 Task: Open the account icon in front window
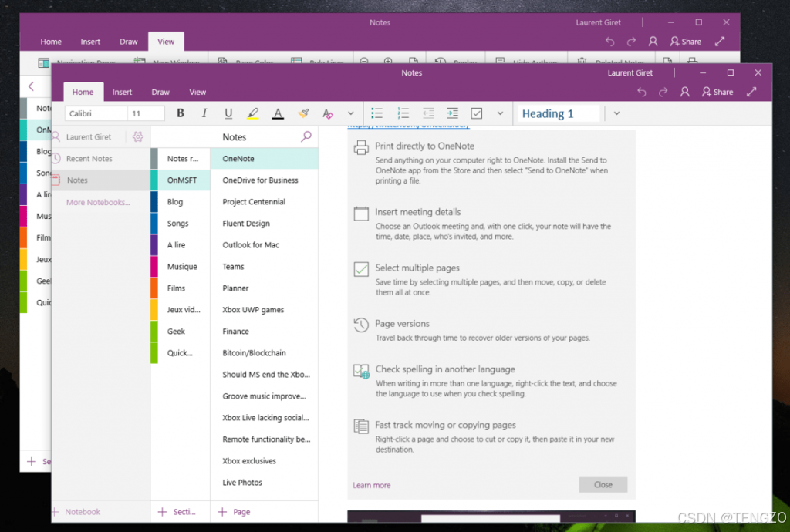click(685, 92)
